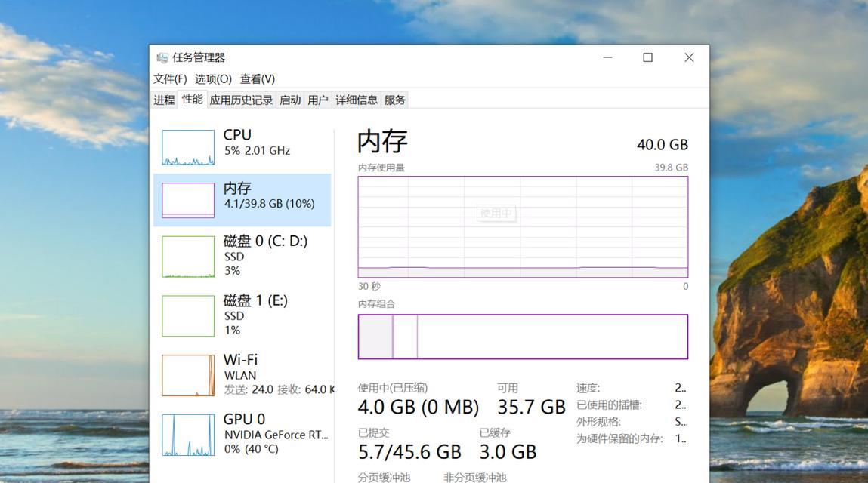
Task: Select the Wi-Fi WLAN label
Action: tap(241, 367)
